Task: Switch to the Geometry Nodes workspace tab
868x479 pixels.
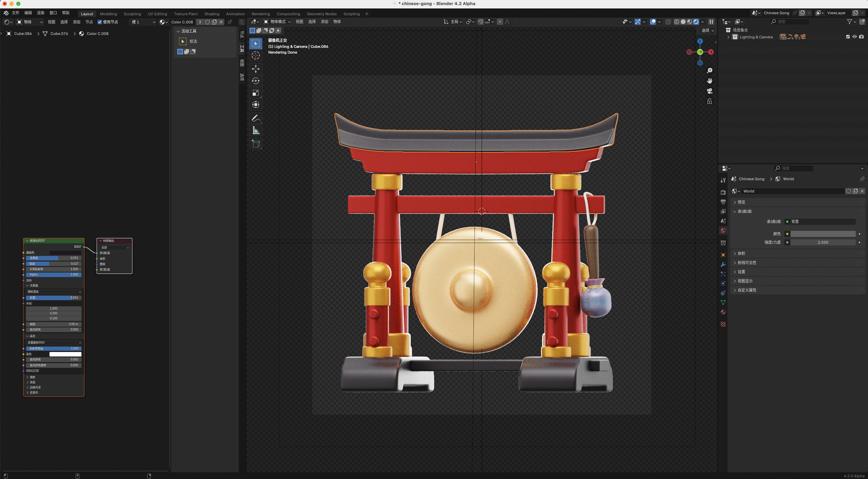Action: (322, 14)
